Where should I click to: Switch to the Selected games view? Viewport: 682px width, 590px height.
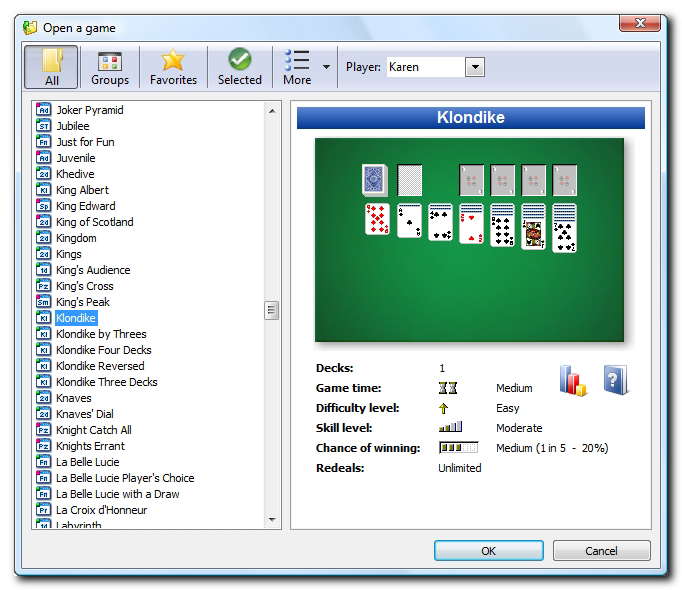(240, 67)
